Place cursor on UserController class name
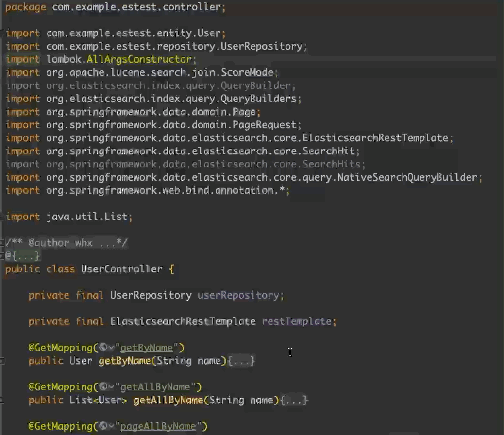Image resolution: width=504 pixels, height=435 pixels. point(122,269)
